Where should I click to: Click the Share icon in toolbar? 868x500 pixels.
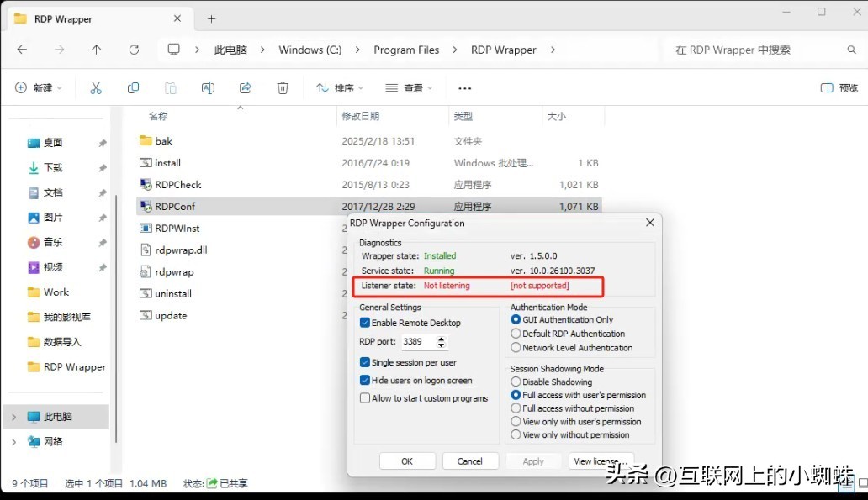coord(246,88)
